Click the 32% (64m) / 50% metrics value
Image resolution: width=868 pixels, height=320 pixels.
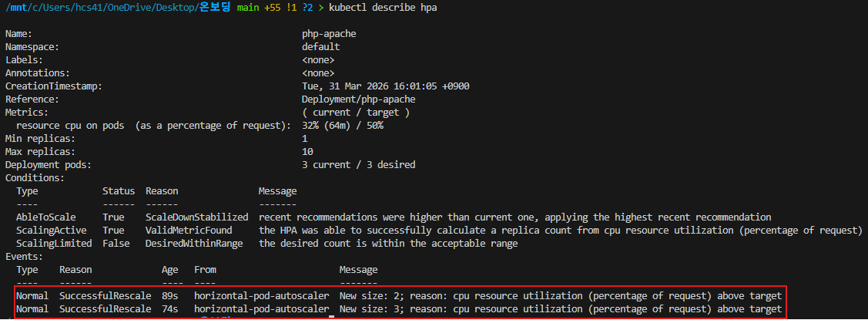pyautogui.click(x=342, y=126)
